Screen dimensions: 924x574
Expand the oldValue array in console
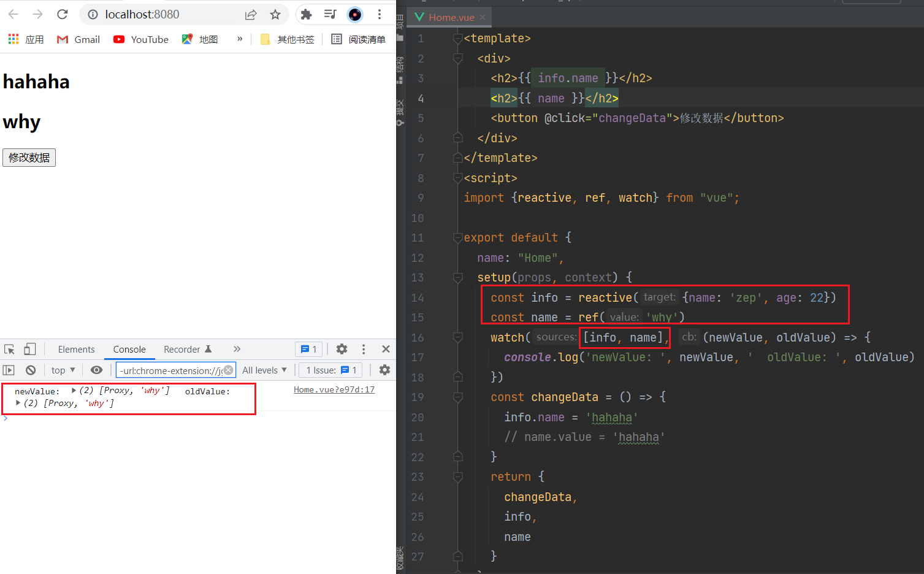[x=18, y=403]
